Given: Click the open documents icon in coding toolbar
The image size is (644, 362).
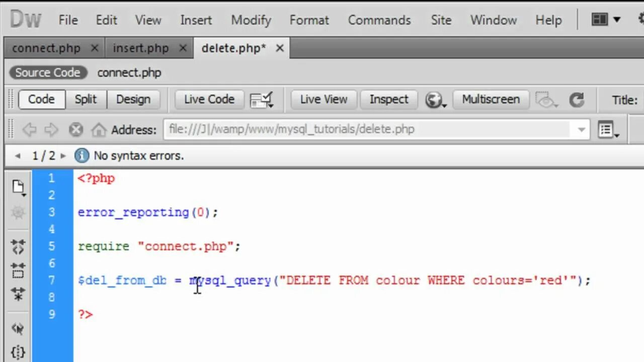Looking at the screenshot, I should tap(18, 187).
